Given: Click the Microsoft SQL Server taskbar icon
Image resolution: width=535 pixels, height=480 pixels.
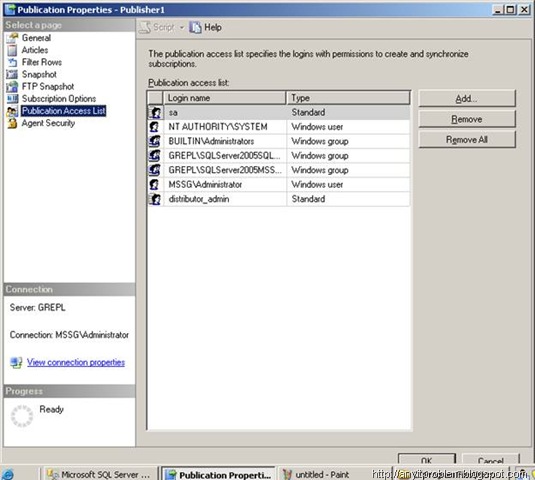Looking at the screenshot, I should click(53, 474).
